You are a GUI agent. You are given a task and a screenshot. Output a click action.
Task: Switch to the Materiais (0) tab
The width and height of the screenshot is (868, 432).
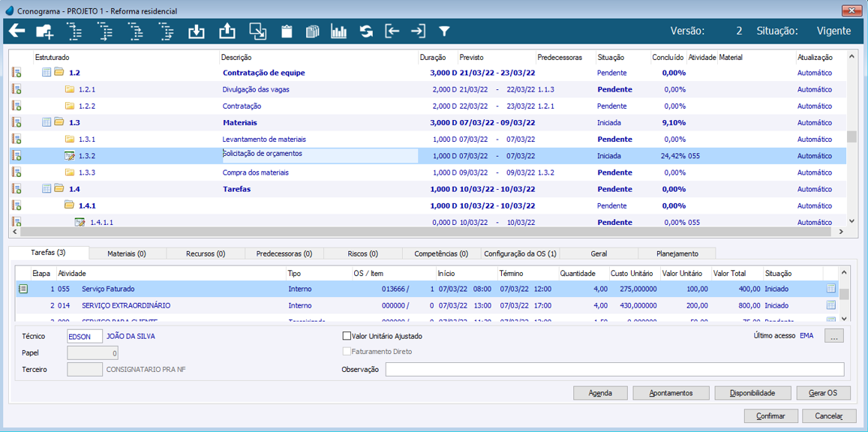pyautogui.click(x=126, y=253)
